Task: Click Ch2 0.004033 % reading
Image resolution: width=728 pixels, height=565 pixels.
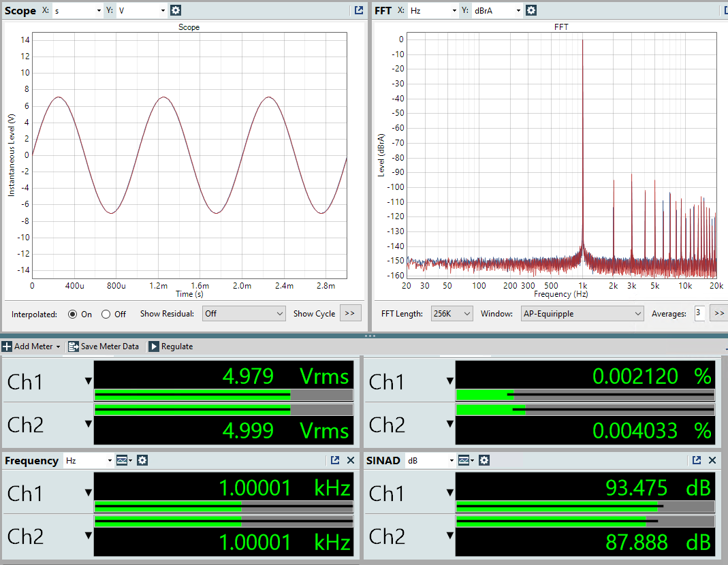Action: tap(652, 431)
